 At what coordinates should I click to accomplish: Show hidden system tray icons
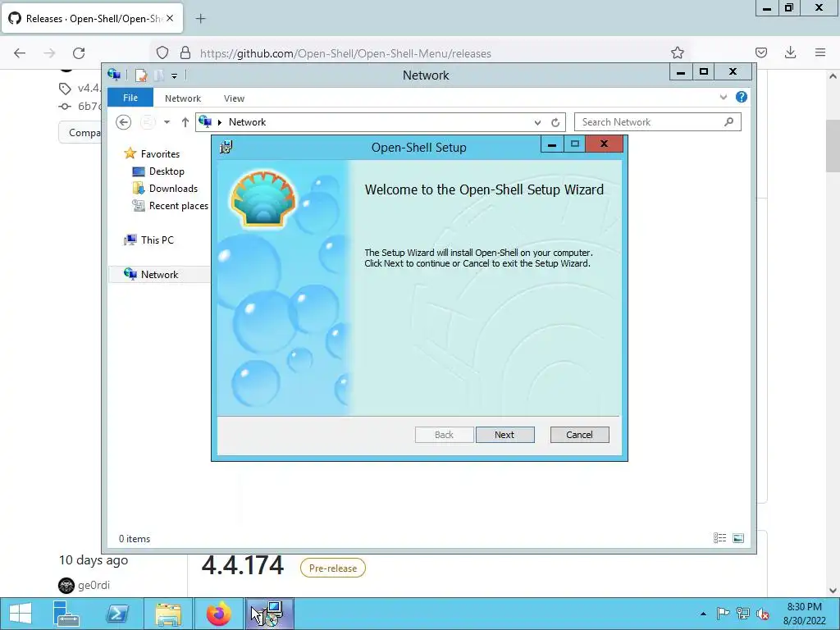click(703, 614)
